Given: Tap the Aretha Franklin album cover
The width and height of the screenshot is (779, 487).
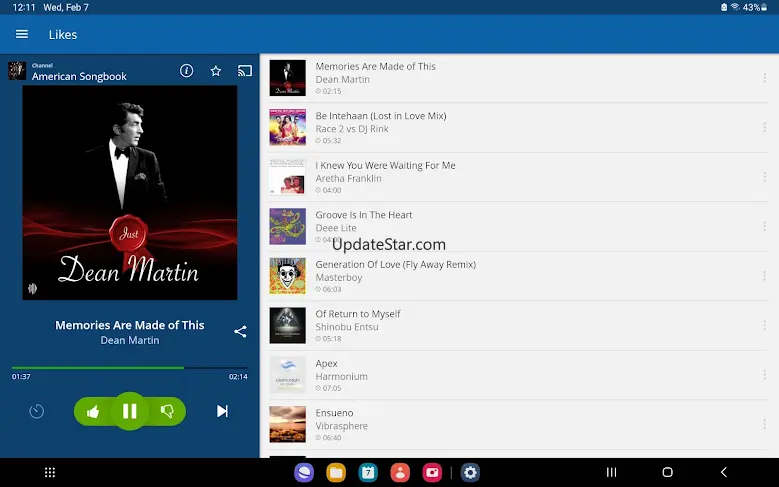Looking at the screenshot, I should (288, 177).
